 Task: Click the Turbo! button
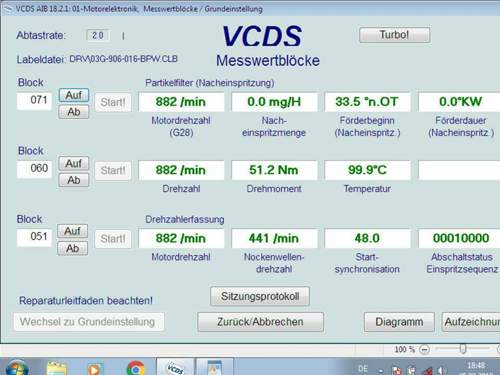point(394,35)
